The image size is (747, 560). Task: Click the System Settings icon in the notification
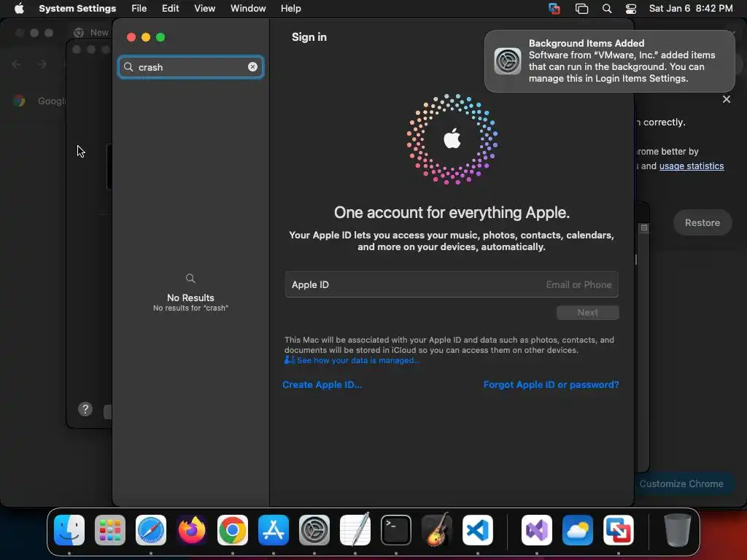[508, 61]
